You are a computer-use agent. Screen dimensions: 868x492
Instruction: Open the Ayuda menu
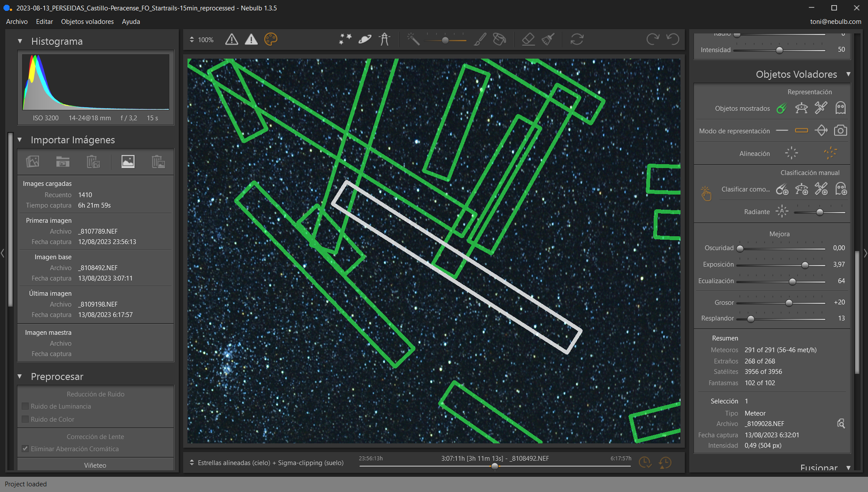click(131, 22)
